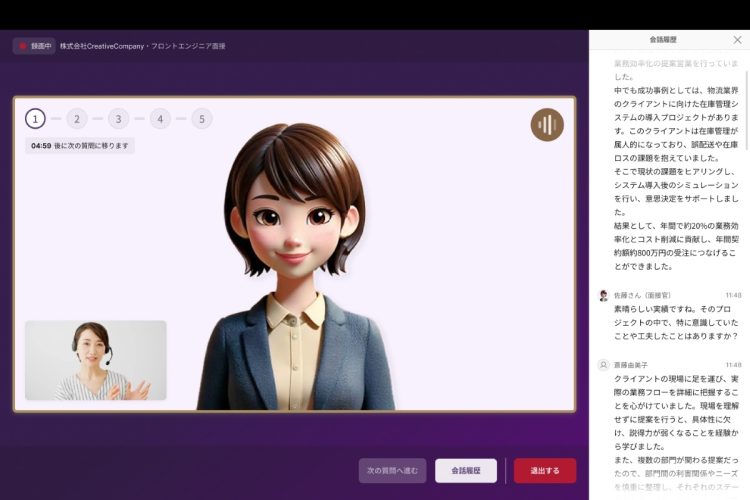
Task: Click the 11:48 timestamp beside 斎藤由美子
Action: (x=733, y=365)
